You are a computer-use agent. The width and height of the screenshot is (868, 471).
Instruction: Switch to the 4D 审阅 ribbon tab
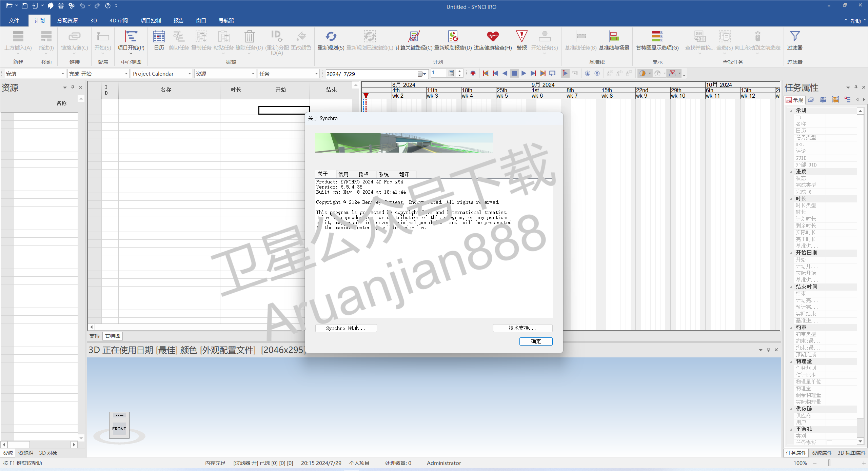point(118,21)
